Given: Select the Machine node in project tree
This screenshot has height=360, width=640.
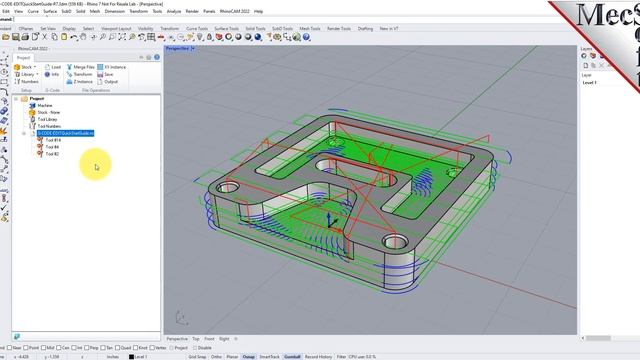Looking at the screenshot, I should click(x=45, y=106).
